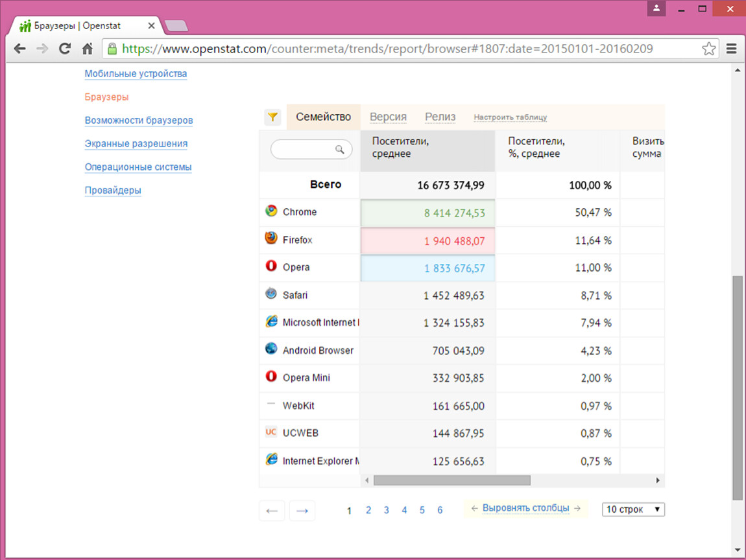This screenshot has height=560, width=746.
Task: Click the Opera Mini share 2,00 %
Action: (596, 379)
